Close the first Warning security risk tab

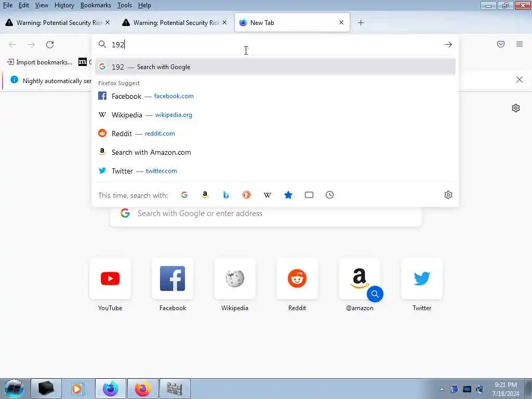[x=108, y=22]
